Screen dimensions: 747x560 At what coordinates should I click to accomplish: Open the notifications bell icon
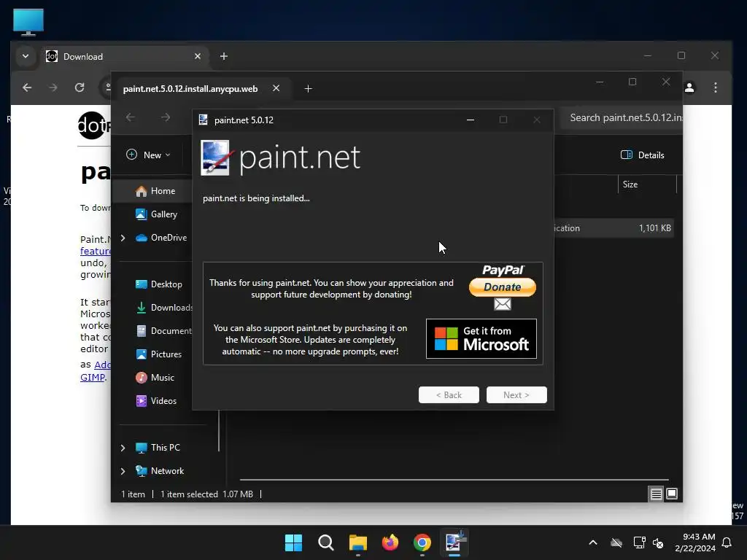tap(727, 542)
